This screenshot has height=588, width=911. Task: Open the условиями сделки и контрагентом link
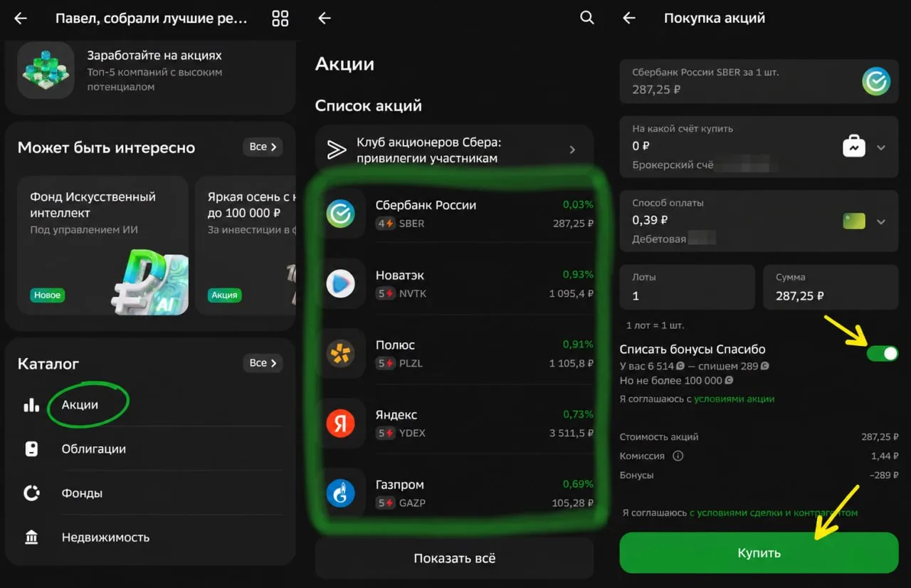pos(774,513)
